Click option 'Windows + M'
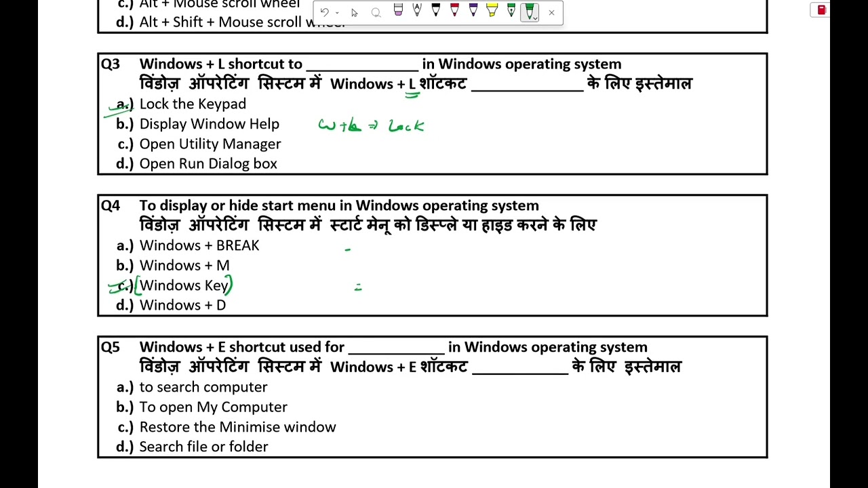 184,265
